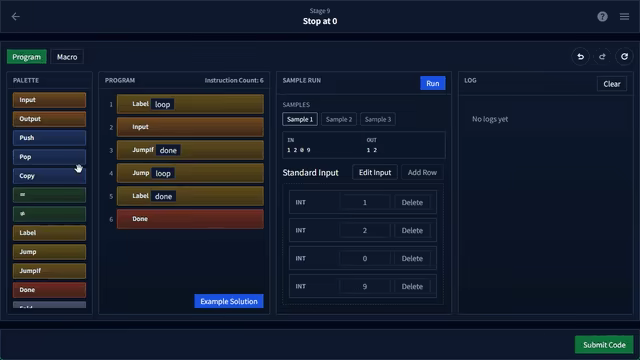This screenshot has height=360, width=640.
Task: Click the Edit Input button
Action: pos(375,173)
